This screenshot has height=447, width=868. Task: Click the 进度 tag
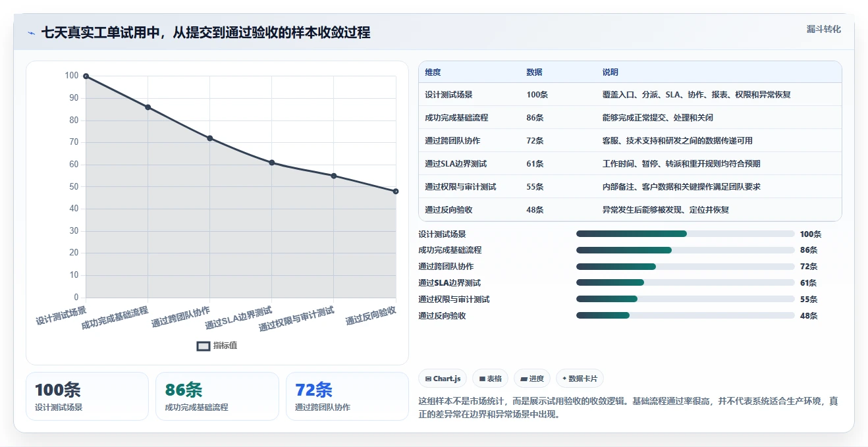point(532,379)
